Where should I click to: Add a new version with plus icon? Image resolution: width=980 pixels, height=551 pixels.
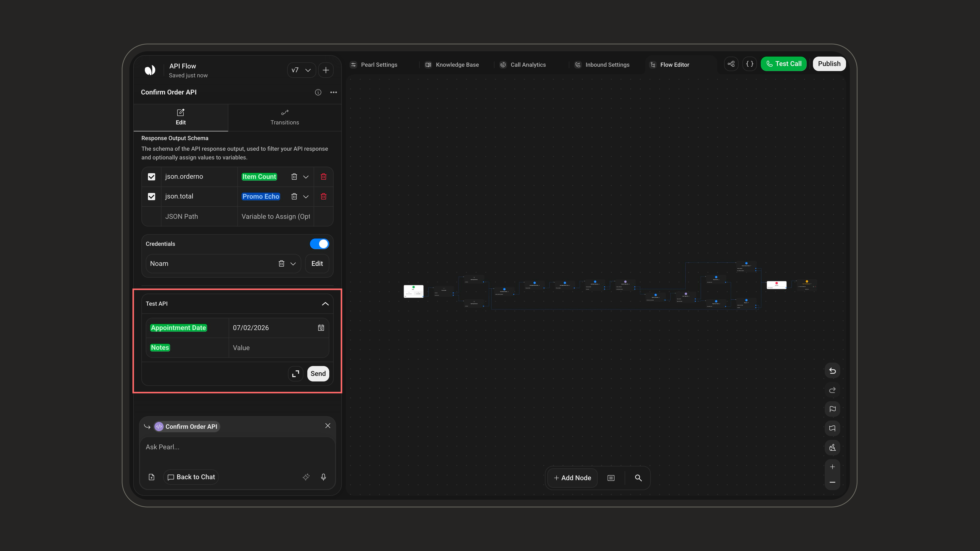click(x=326, y=70)
